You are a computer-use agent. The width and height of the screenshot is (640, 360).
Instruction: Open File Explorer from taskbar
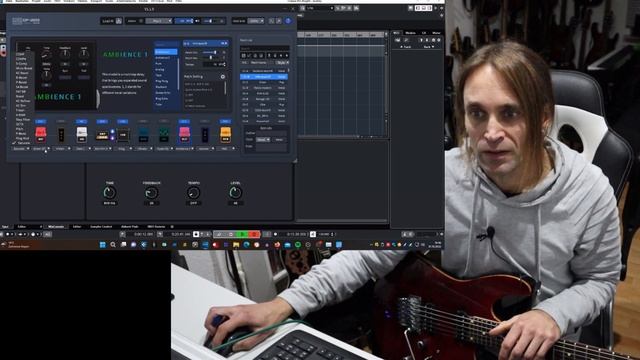236,245
